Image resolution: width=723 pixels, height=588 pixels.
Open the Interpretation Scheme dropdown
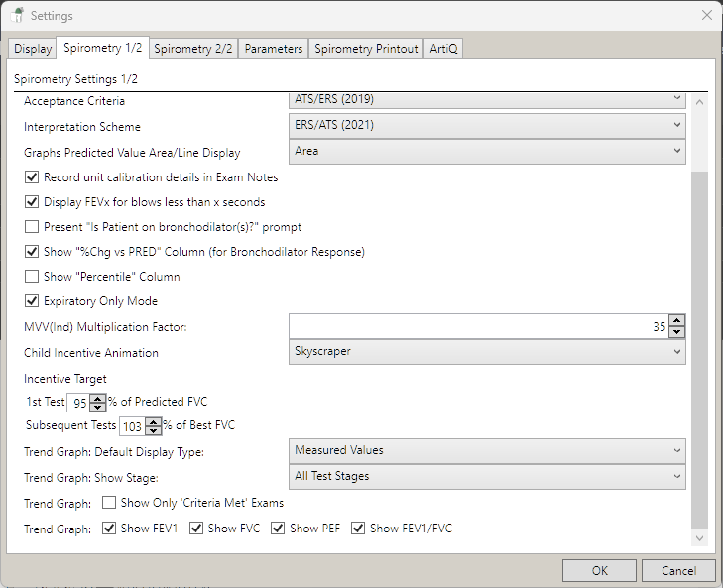tap(486, 125)
